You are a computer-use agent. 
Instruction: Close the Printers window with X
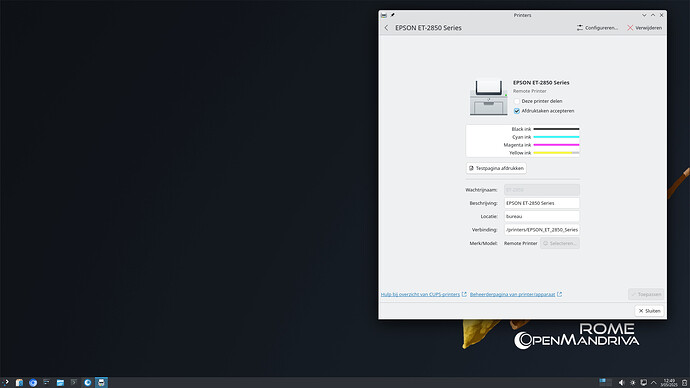coord(661,15)
